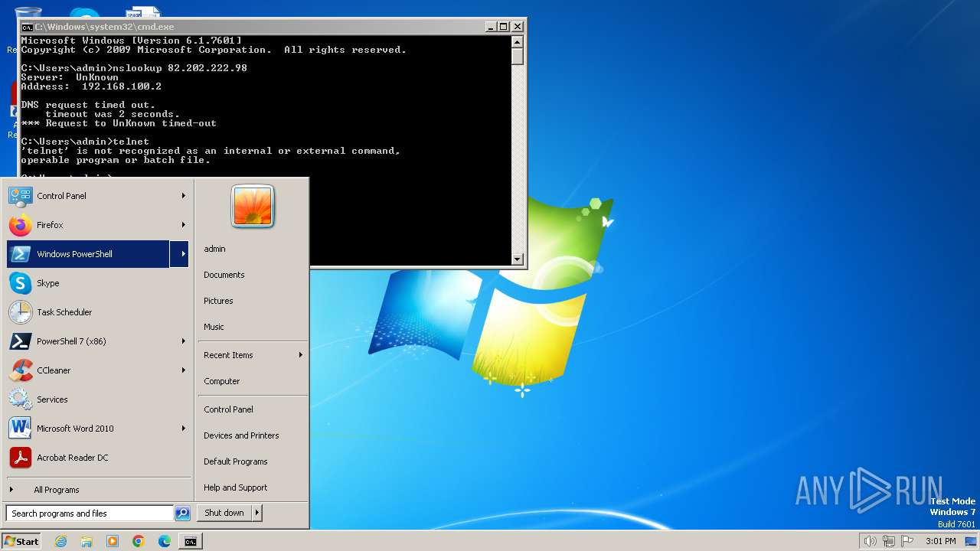Switch to cmd.exe taskbar button

point(191,541)
